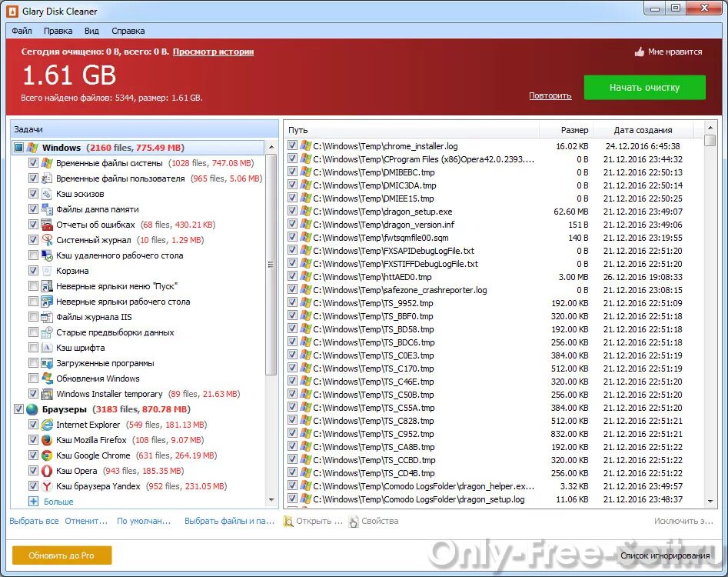This screenshot has height=577, width=728.
Task: Click icon for 'Временные файлы системы'
Action: [47, 163]
